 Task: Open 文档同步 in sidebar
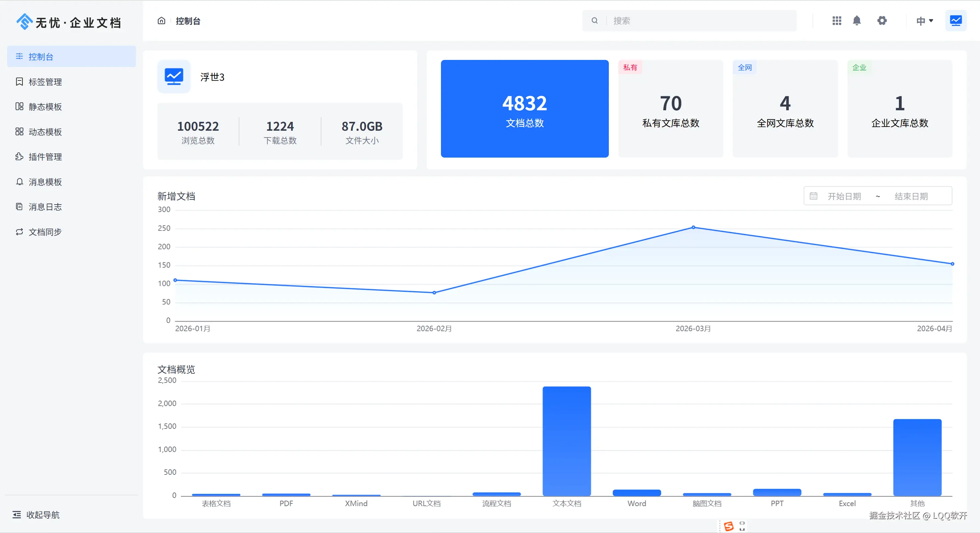coord(45,232)
